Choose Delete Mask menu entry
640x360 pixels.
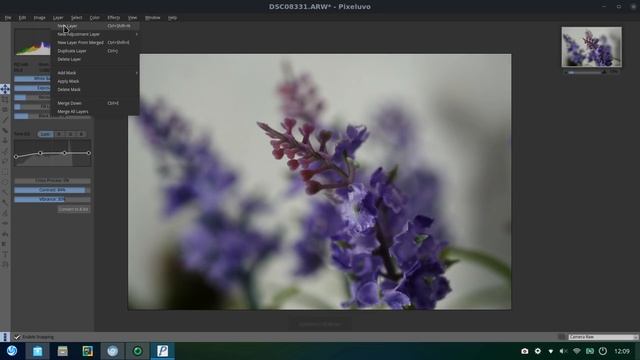95,89
